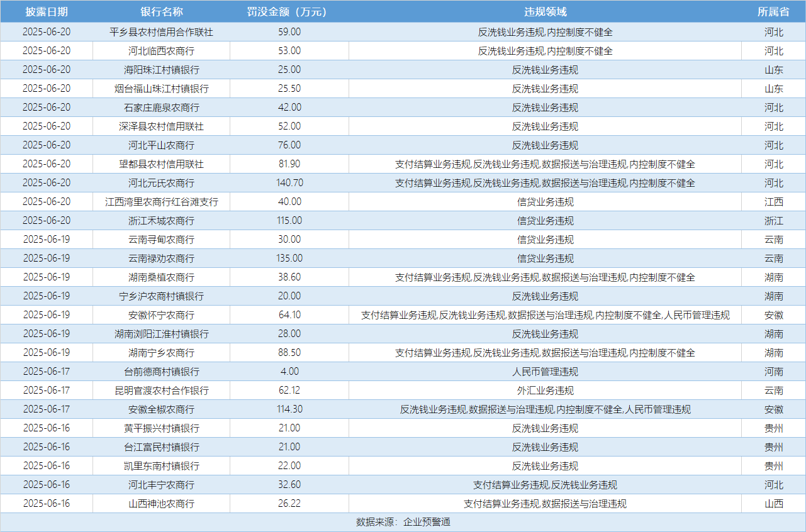Screen dimensions: 806x532
Task: Select the 烟台福山珠江村镇银行 cell
Action: click(x=161, y=89)
